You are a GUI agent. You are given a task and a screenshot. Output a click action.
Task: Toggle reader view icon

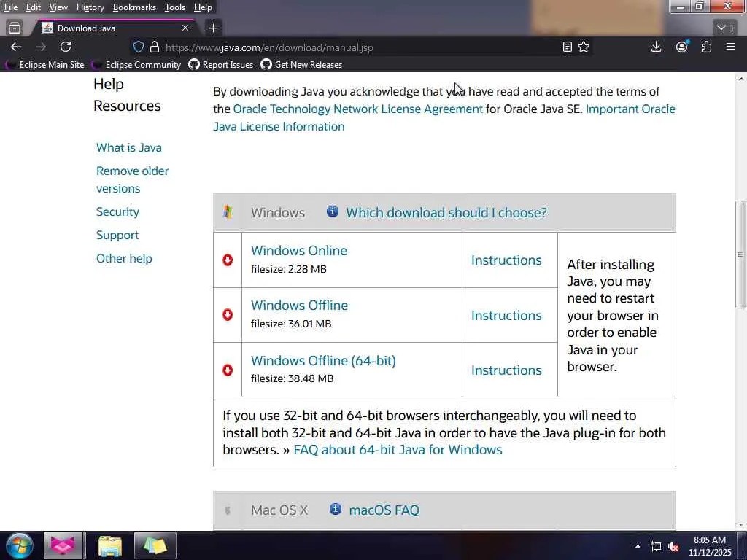[567, 47]
